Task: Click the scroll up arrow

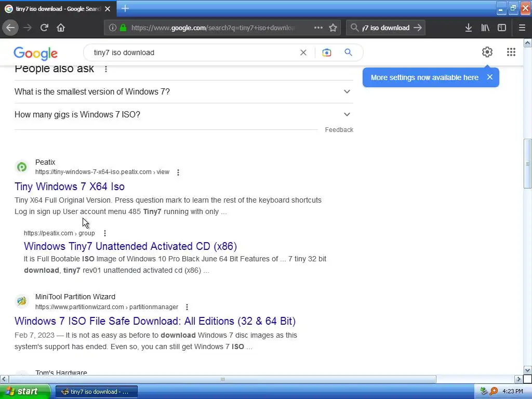Action: (528, 43)
